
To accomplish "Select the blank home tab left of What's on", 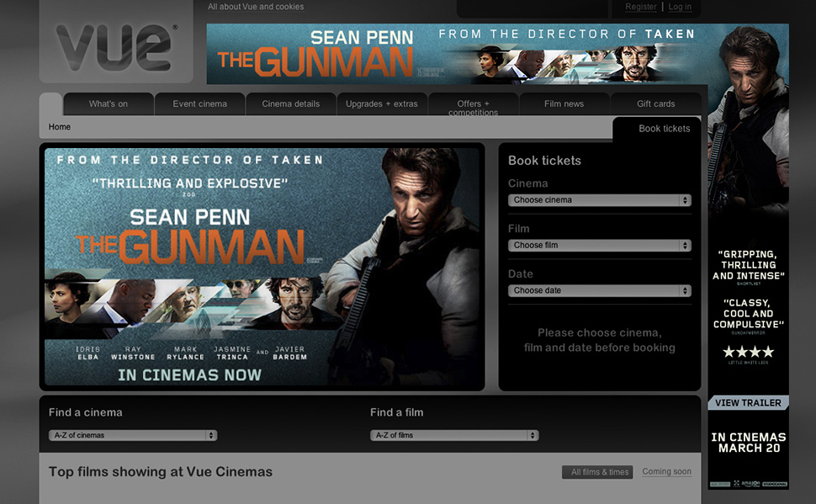I will click(51, 104).
